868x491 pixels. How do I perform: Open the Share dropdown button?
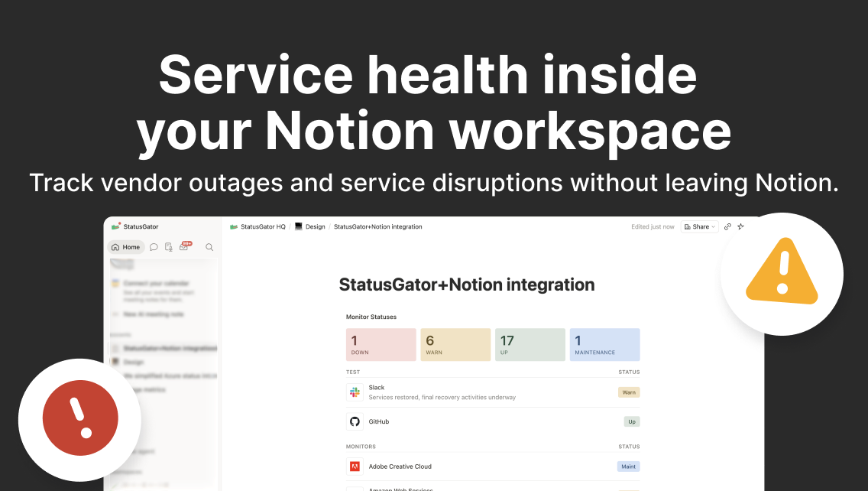point(700,226)
